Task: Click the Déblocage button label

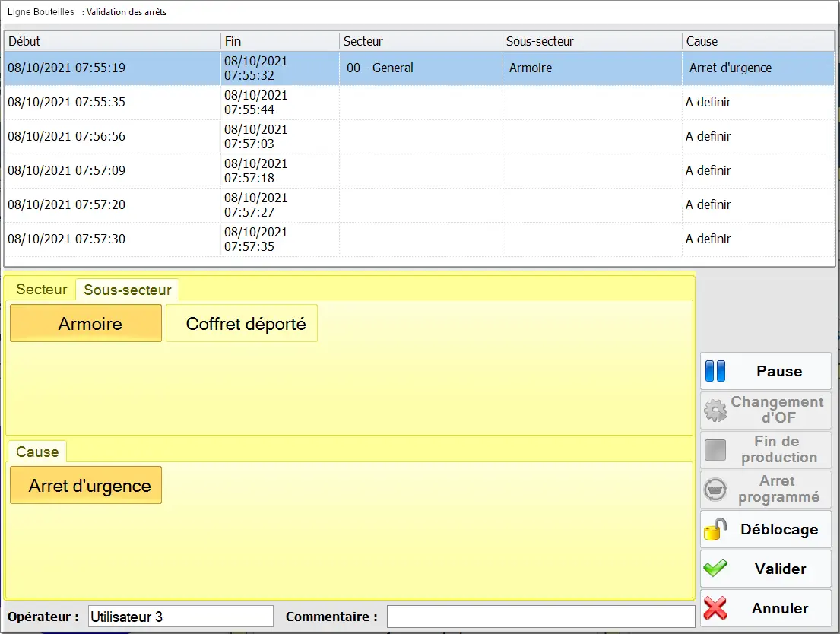Action: click(x=779, y=530)
